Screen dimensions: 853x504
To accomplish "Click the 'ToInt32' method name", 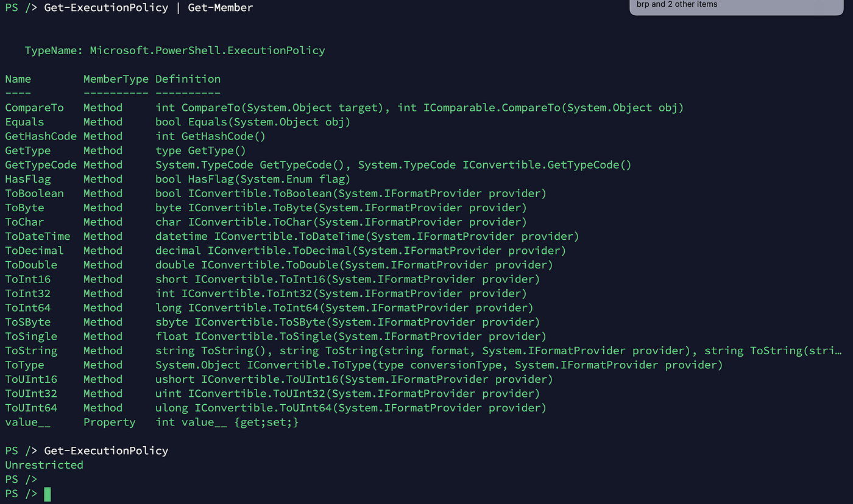I will (x=28, y=293).
